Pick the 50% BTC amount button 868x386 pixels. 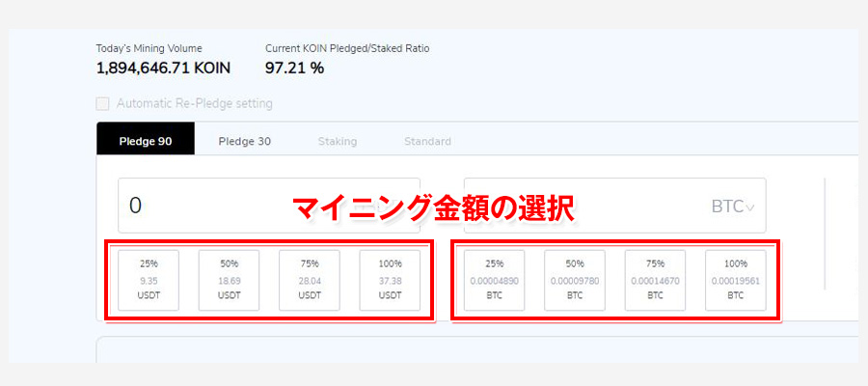click(575, 281)
